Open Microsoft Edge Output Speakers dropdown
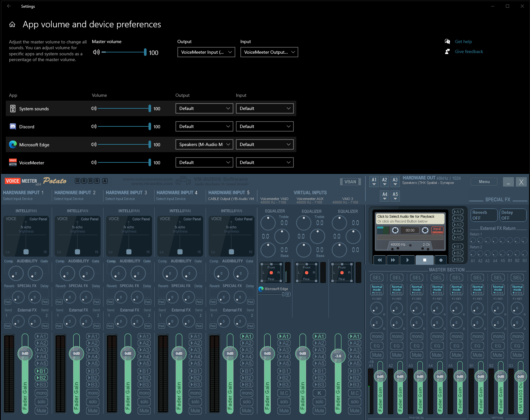530x420 pixels. coord(204,144)
